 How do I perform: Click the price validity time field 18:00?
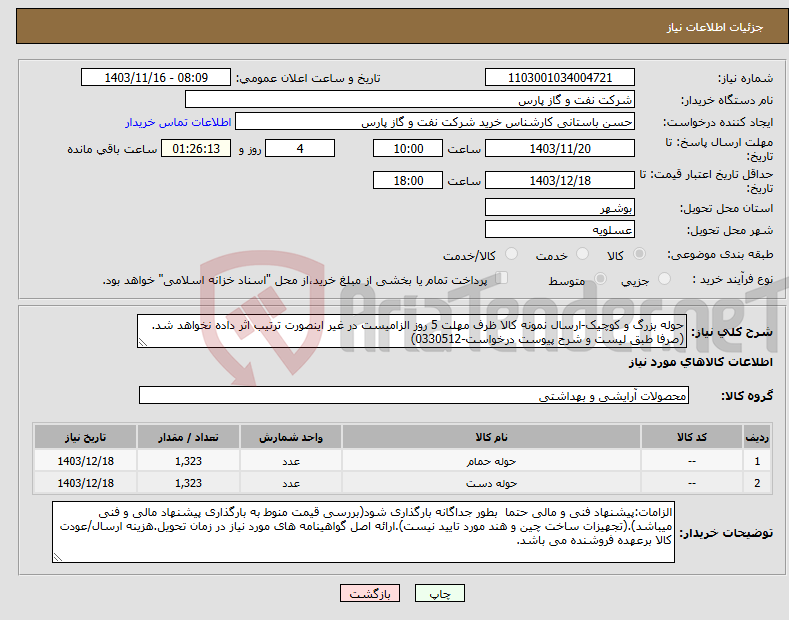pos(408,180)
